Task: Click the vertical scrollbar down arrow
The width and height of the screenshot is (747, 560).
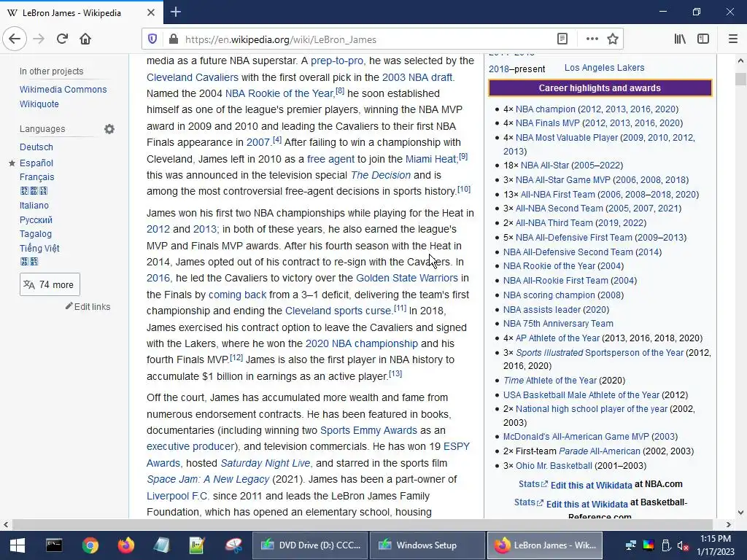Action: coord(740,513)
